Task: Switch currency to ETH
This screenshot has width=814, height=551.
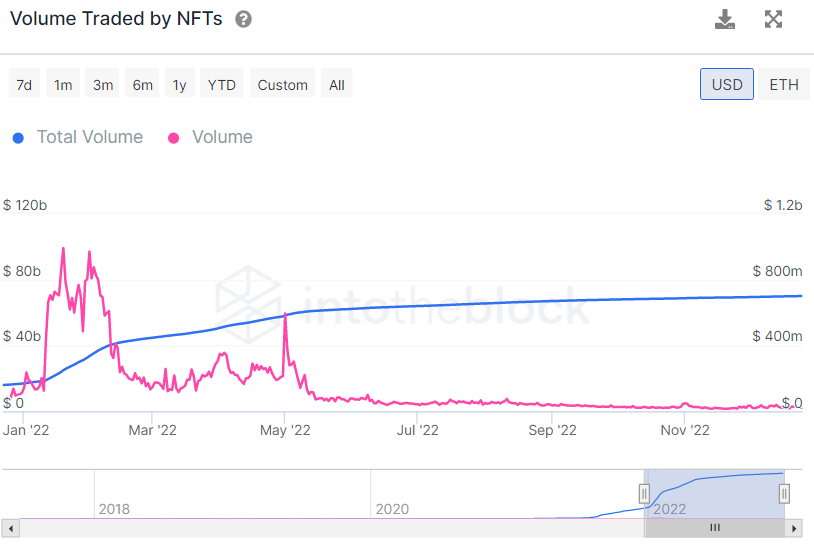Action: 784,84
